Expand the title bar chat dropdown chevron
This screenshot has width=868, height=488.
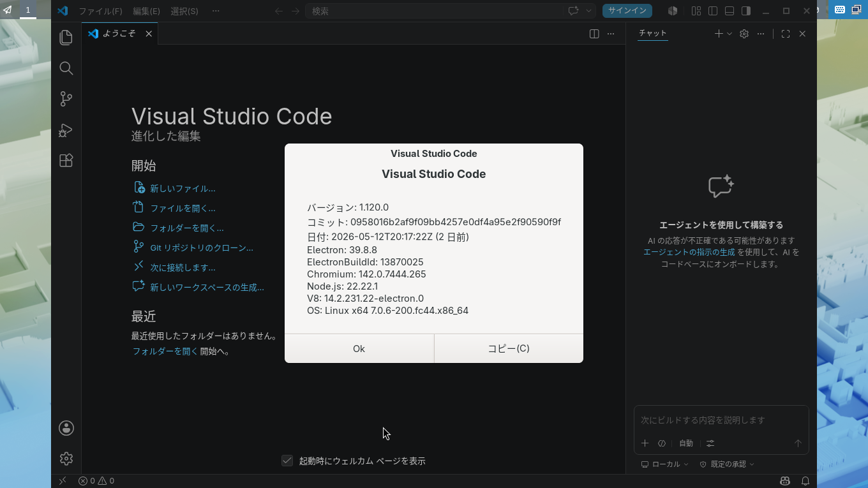pyautogui.click(x=588, y=11)
